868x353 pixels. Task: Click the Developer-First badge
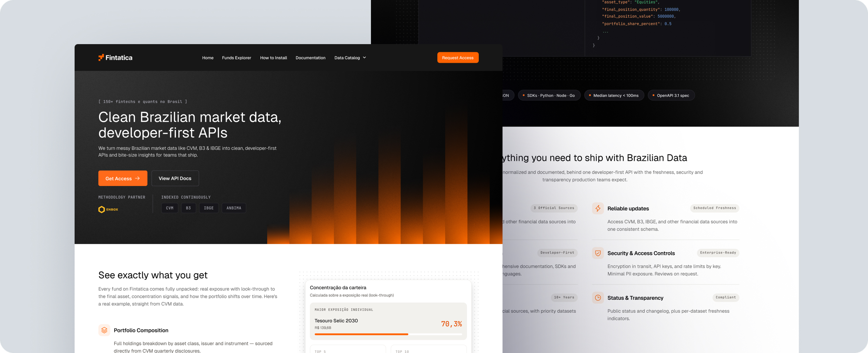pyautogui.click(x=557, y=253)
